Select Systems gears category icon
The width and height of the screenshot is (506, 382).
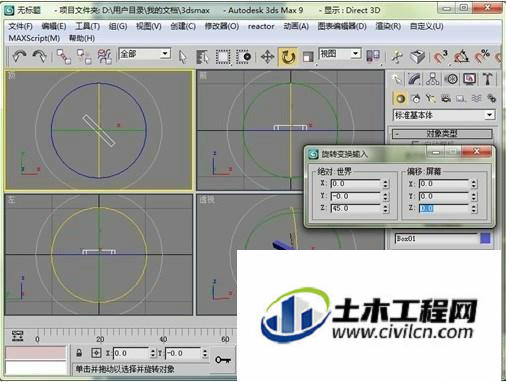click(x=491, y=98)
